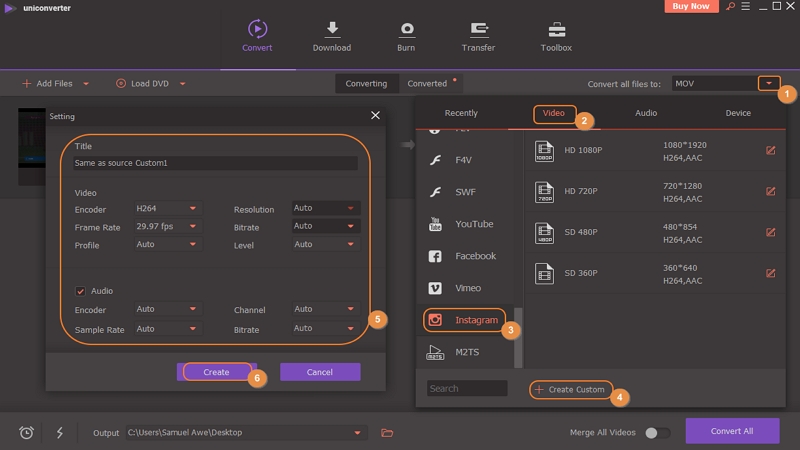Switch to the Device tab
The width and height of the screenshot is (800, 450).
pos(738,114)
